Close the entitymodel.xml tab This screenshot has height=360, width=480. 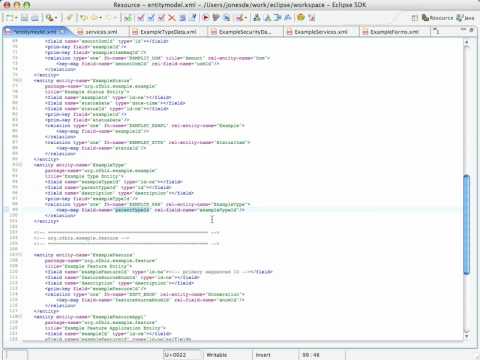62,32
